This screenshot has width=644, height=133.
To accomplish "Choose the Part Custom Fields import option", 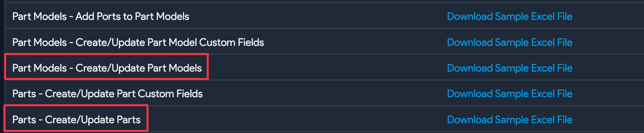I will click(x=107, y=94).
